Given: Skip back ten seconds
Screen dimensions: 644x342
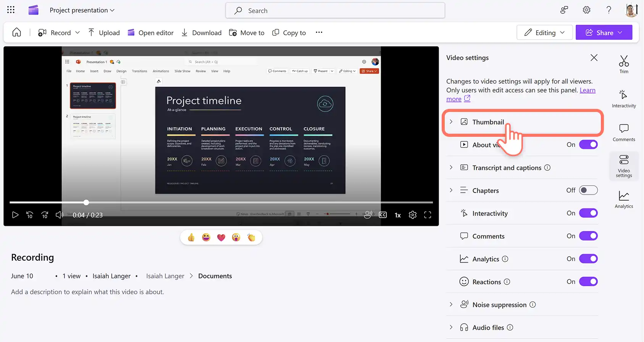Looking at the screenshot, I should [29, 215].
